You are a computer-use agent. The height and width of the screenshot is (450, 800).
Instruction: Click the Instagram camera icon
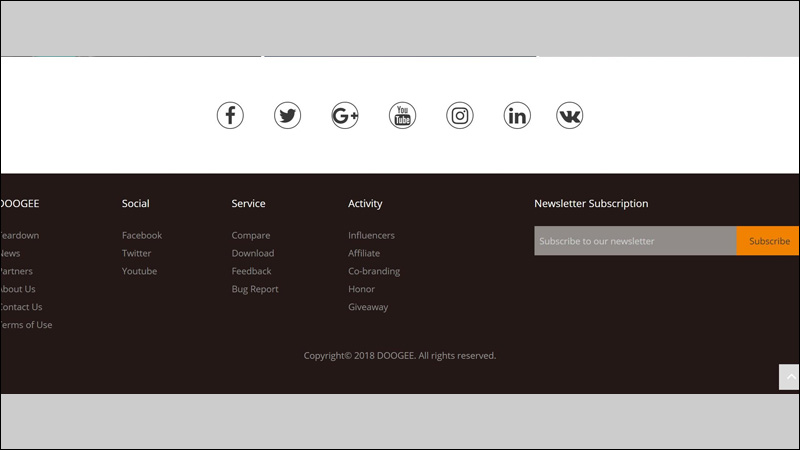pyautogui.click(x=460, y=115)
